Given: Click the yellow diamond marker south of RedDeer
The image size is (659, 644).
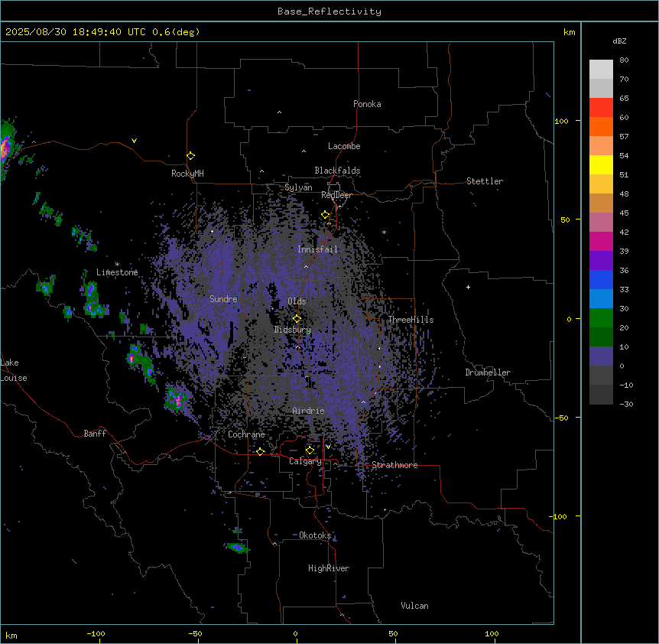Looking at the screenshot, I should pos(325,215).
